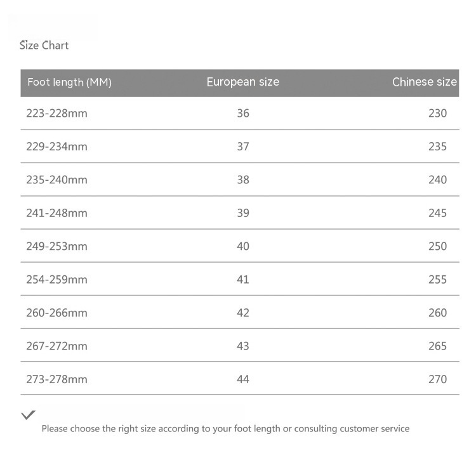This screenshot has width=476, height=472.
Task: Select the Foot length (MM) column header
Action: coord(69,82)
